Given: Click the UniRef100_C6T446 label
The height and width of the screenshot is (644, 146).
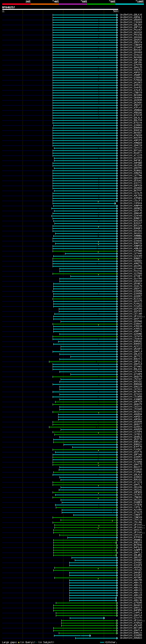Looking at the screenshot, I should coord(131,254).
